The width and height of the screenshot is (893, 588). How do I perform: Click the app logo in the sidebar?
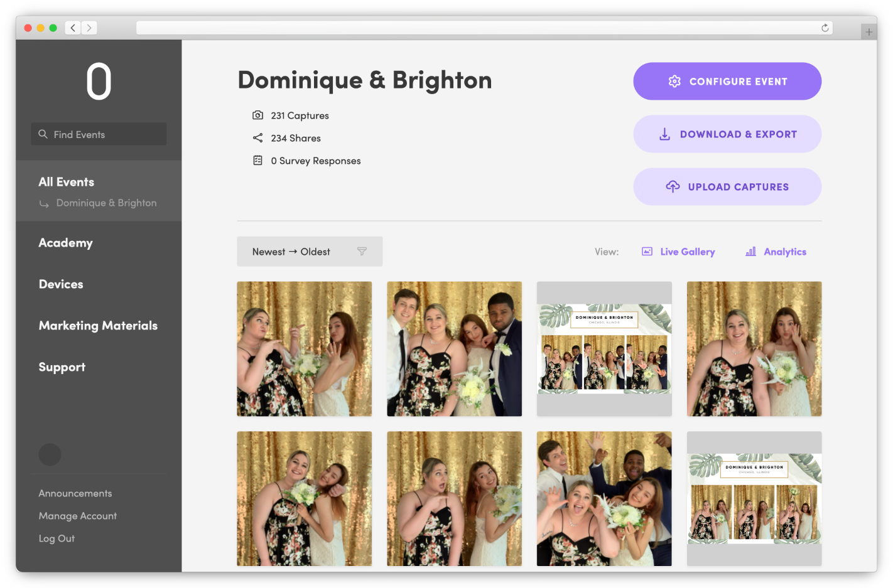99,82
